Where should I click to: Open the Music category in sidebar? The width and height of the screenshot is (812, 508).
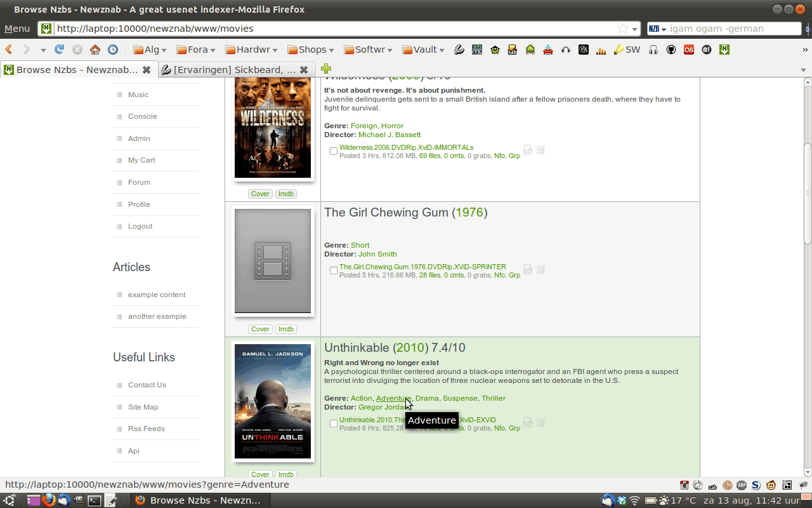[138, 95]
